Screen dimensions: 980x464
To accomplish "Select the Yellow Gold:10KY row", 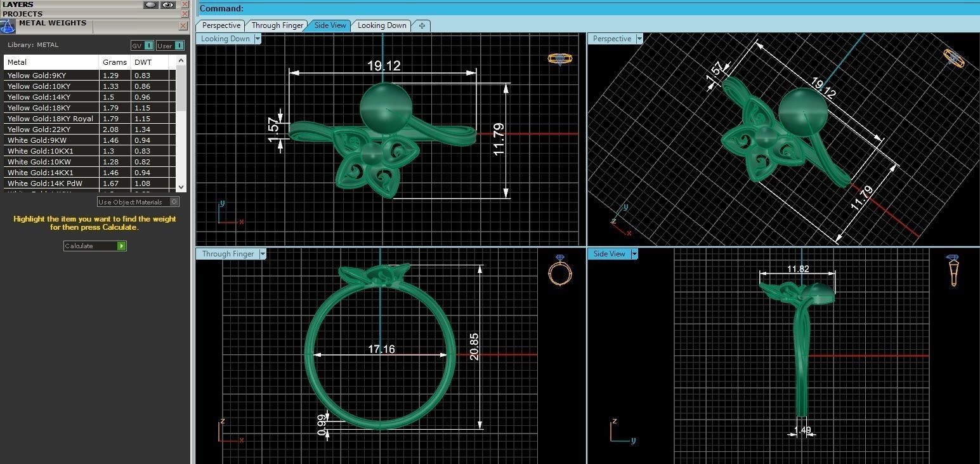I will coord(89,86).
